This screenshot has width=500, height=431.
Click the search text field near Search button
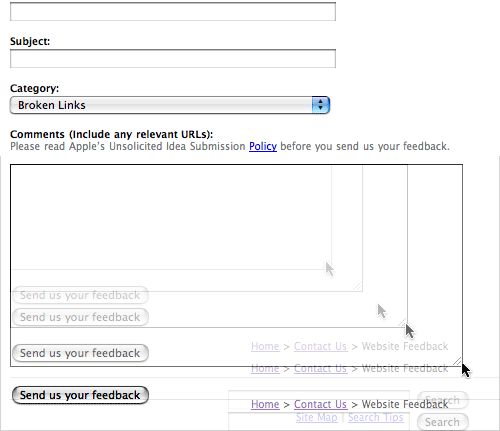pos(319,422)
